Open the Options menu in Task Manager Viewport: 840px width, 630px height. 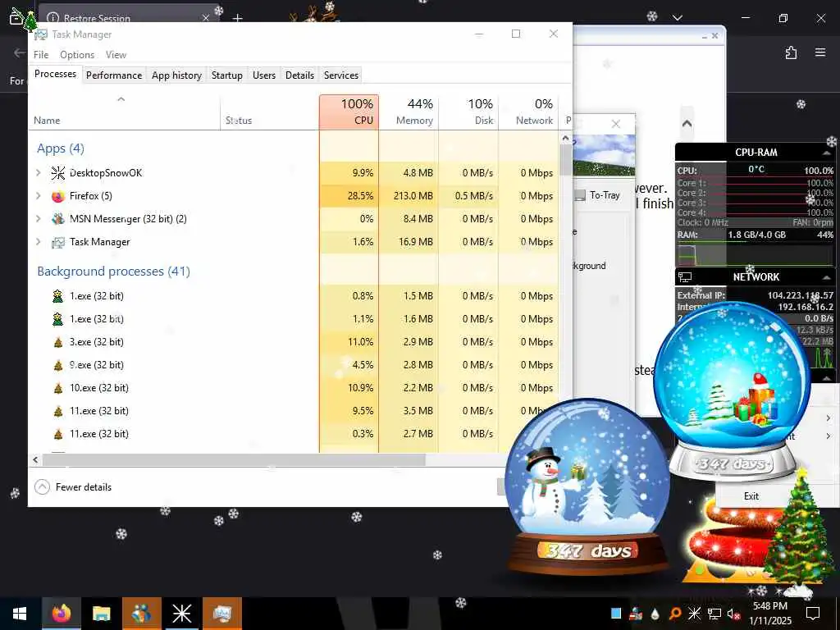coord(77,55)
